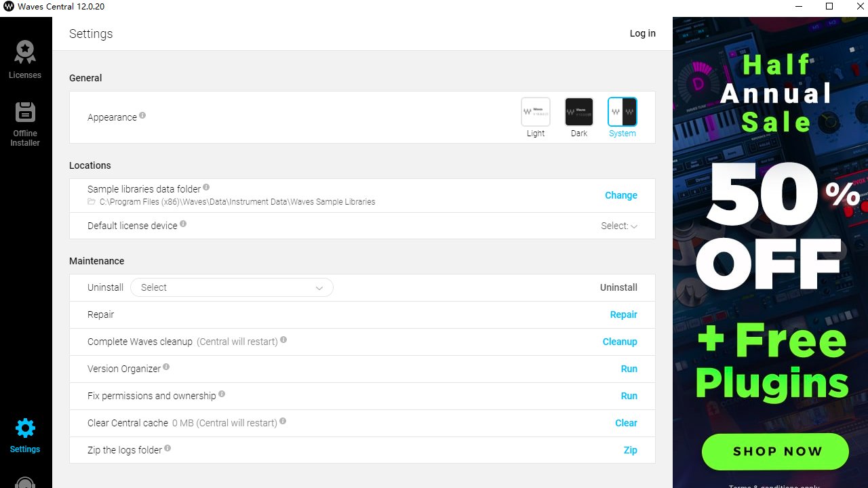Click info icon beside Default license device
This screenshot has height=488, width=868.
click(183, 224)
